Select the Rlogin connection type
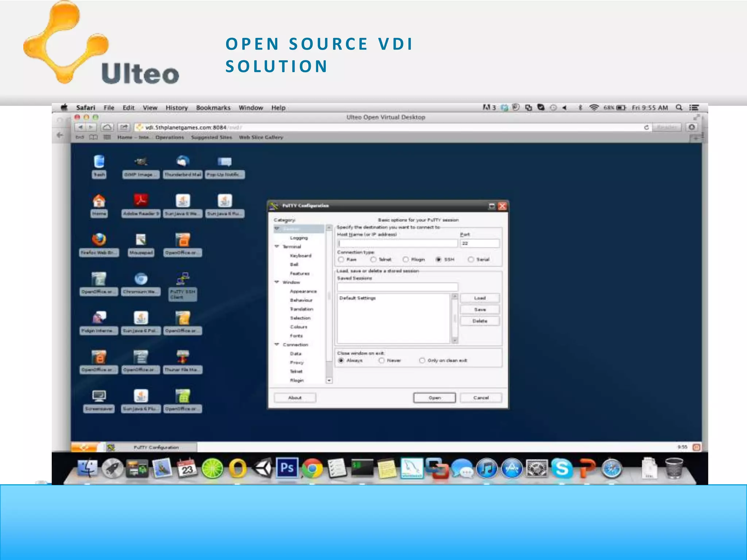 tap(406, 260)
